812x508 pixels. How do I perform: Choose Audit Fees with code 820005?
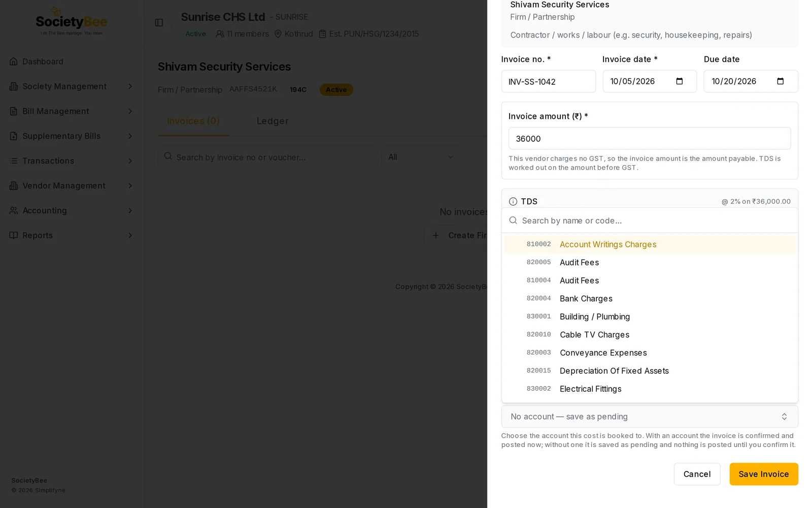[650, 263]
